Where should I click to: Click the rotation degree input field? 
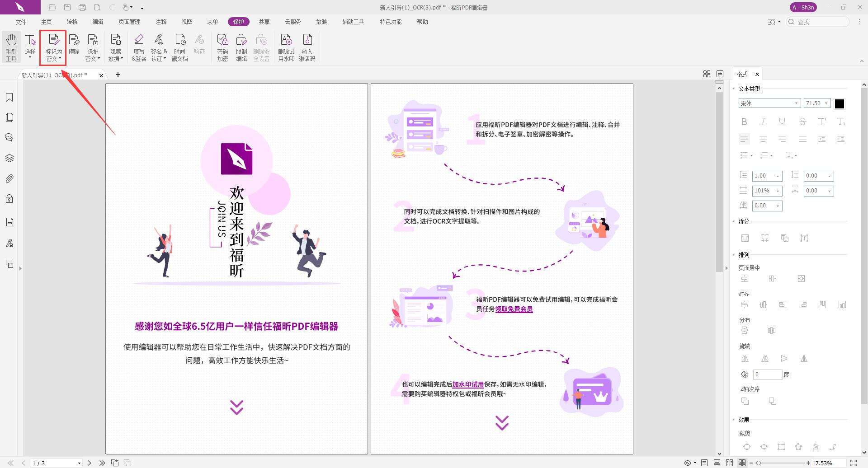click(x=767, y=374)
